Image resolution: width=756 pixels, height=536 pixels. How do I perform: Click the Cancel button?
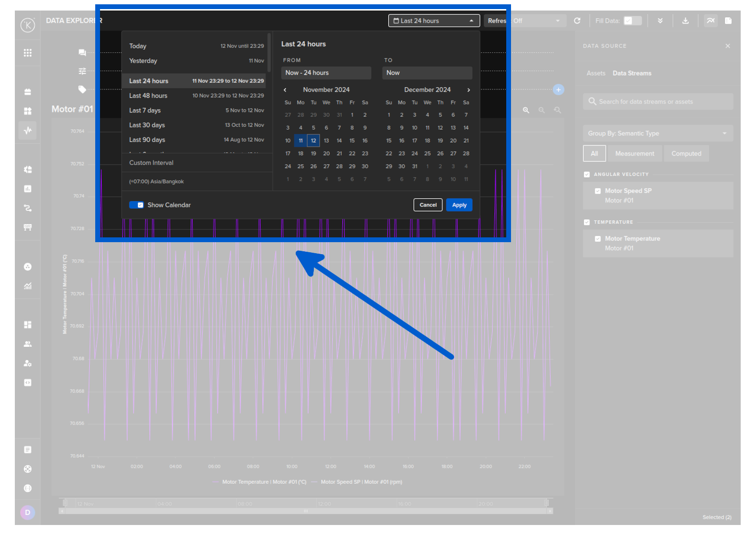tap(428, 205)
